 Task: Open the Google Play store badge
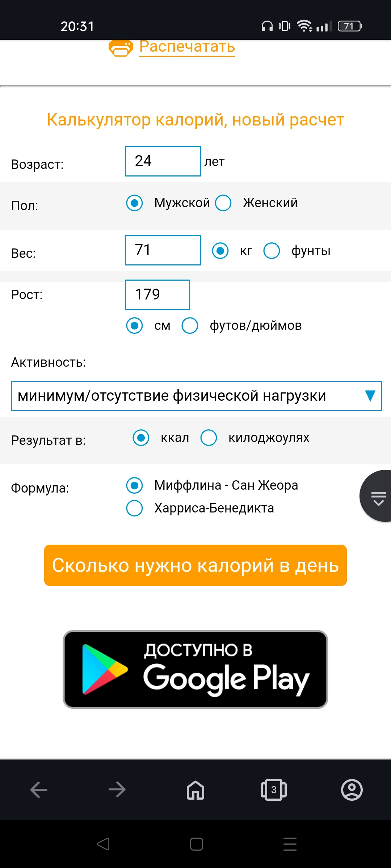pos(195,669)
